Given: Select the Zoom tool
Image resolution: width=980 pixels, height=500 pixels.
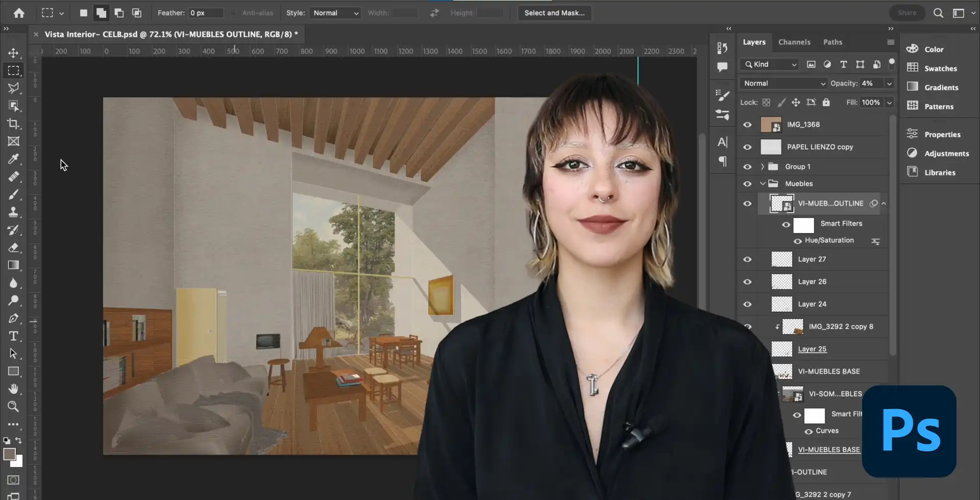Looking at the screenshot, I should coord(14,407).
